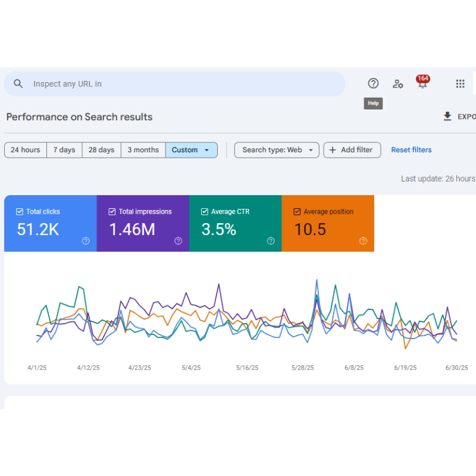Click the search magnifier in the inspect bar
The height and width of the screenshot is (476, 476).
(18, 83)
